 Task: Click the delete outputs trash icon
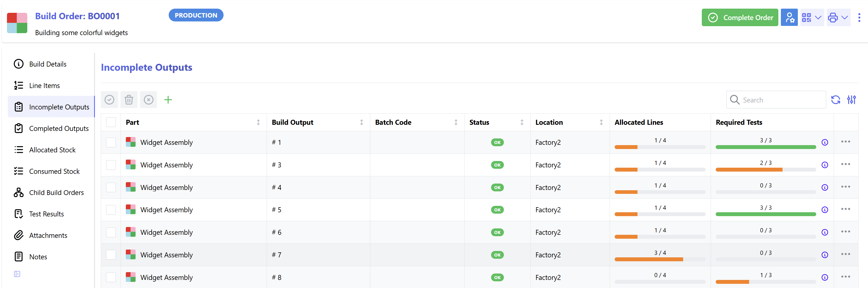[129, 99]
